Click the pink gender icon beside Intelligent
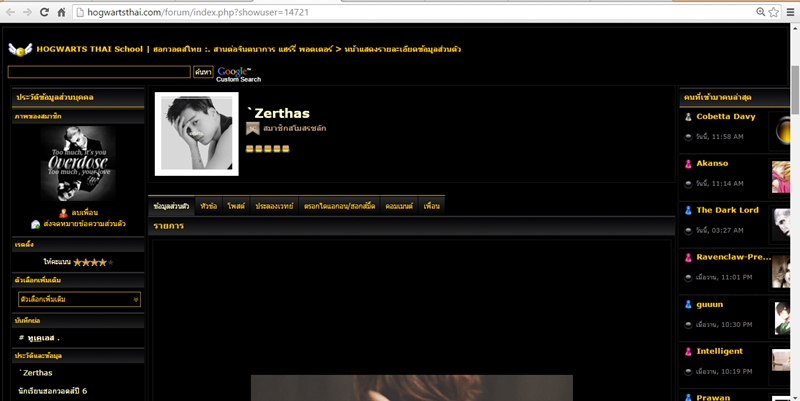Screen dimensions: 800x401 click(688, 352)
